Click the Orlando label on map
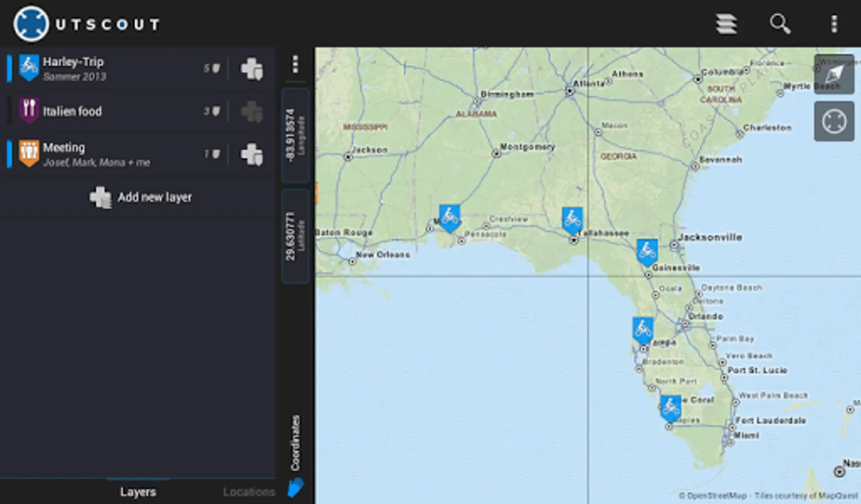Image resolution: width=861 pixels, height=504 pixels. [706, 316]
